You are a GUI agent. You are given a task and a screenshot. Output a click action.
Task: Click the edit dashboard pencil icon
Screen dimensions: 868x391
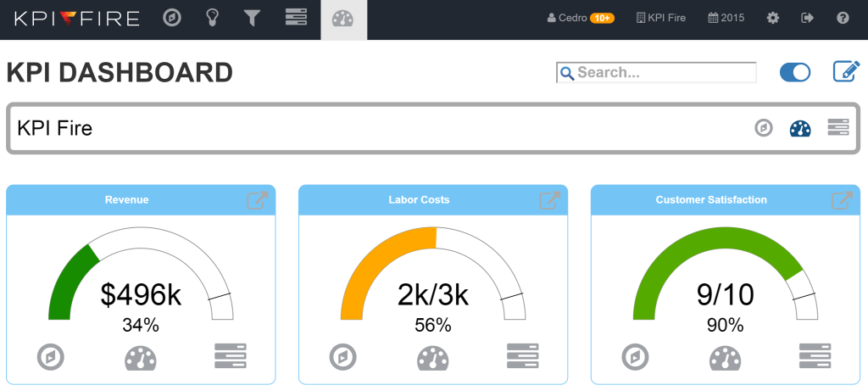[845, 72]
